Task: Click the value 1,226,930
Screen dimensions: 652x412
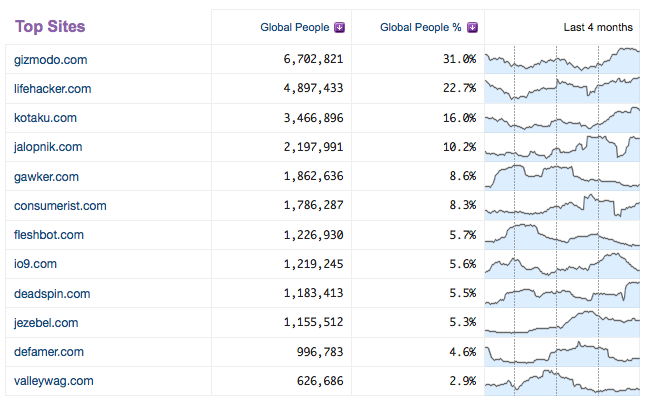Action: click(x=314, y=235)
